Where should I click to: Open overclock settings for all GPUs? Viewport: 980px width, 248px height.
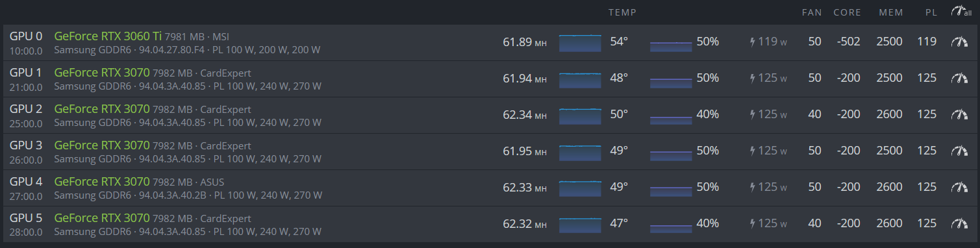(961, 11)
